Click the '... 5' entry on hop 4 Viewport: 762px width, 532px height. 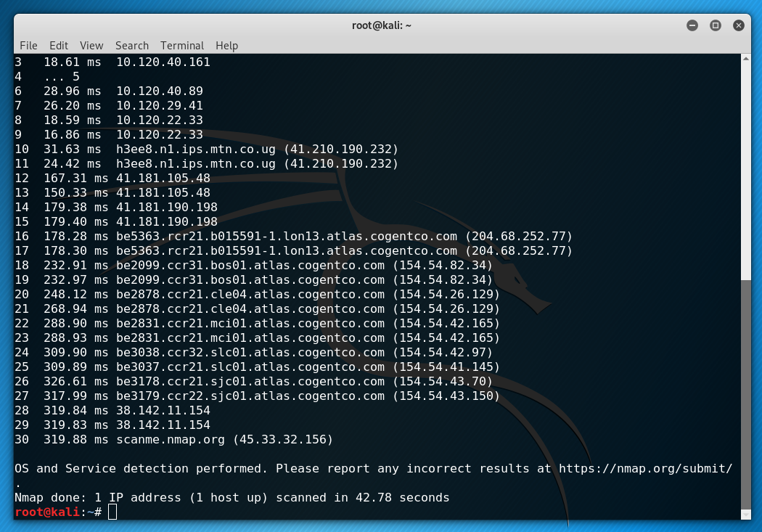pos(62,77)
